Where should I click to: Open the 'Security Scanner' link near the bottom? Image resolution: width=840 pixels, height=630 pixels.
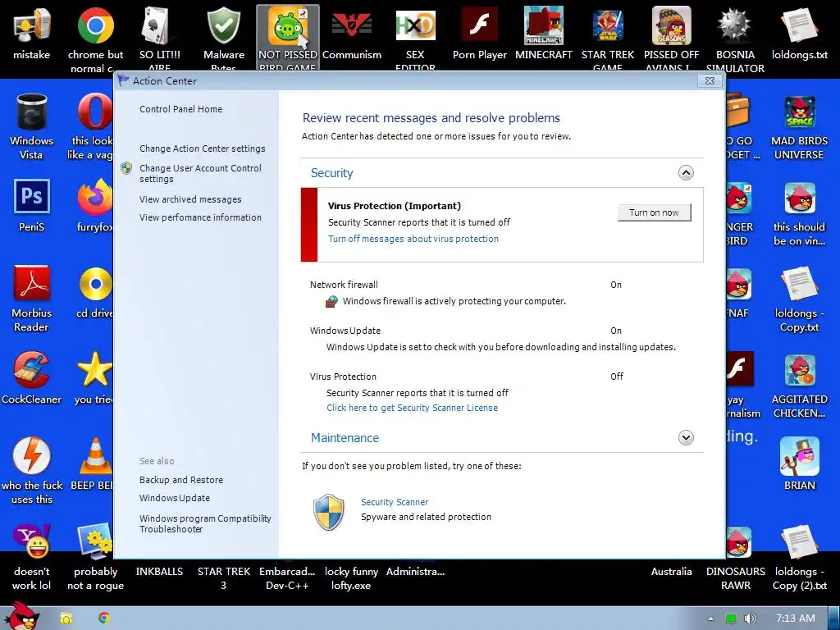[x=395, y=502]
